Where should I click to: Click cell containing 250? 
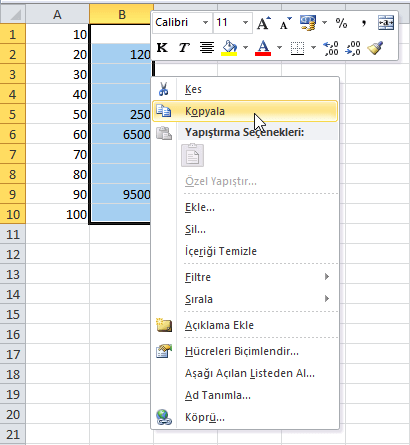tap(121, 114)
